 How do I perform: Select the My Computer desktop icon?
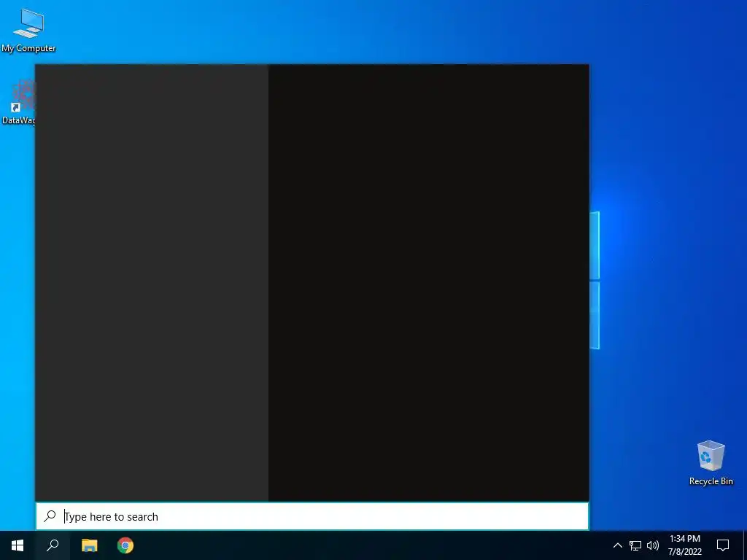pyautogui.click(x=28, y=31)
